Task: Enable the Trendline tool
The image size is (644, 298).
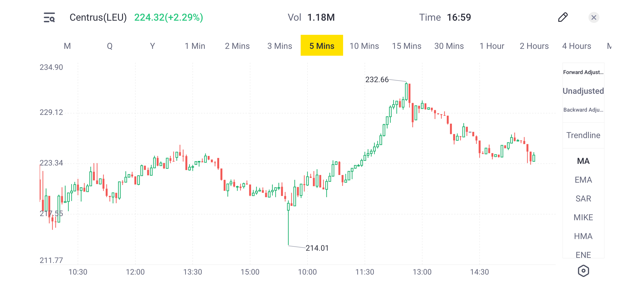Action: click(583, 135)
